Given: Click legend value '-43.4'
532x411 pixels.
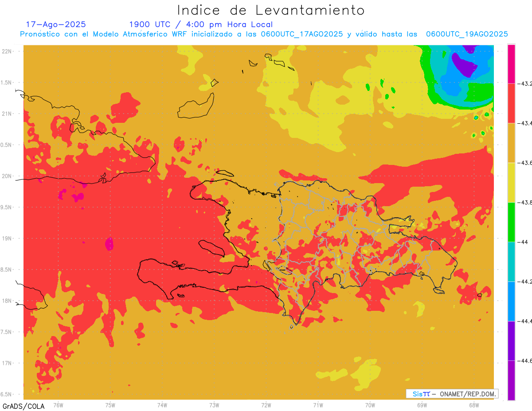Looking at the screenshot, I should [525, 123].
